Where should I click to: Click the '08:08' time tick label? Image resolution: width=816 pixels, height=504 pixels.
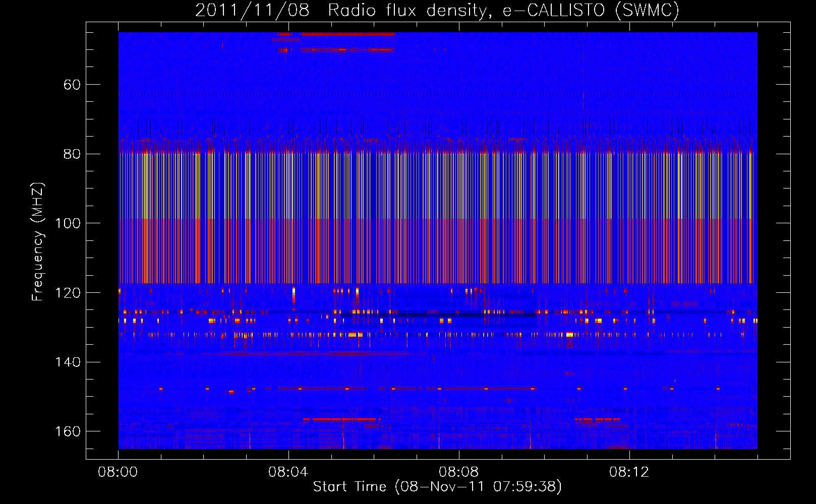[459, 472]
